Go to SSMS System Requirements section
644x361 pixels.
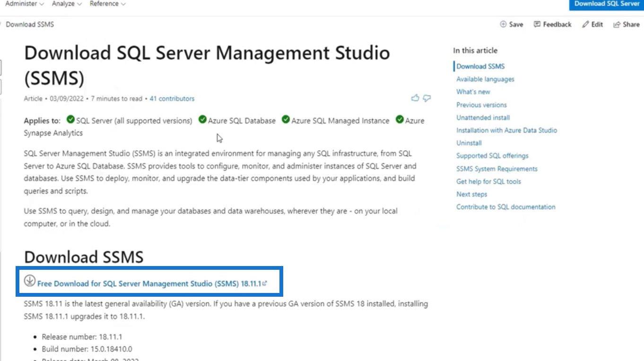point(497,169)
